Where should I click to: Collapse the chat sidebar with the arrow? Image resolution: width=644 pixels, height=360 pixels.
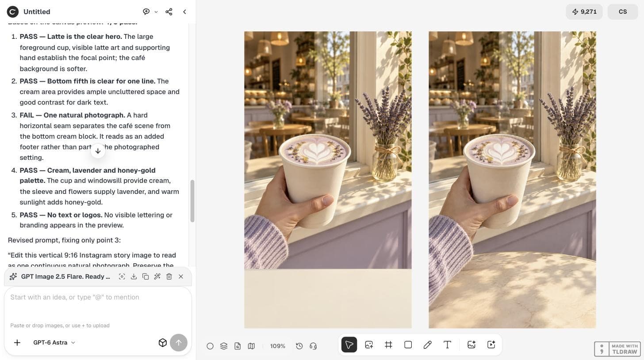click(184, 12)
